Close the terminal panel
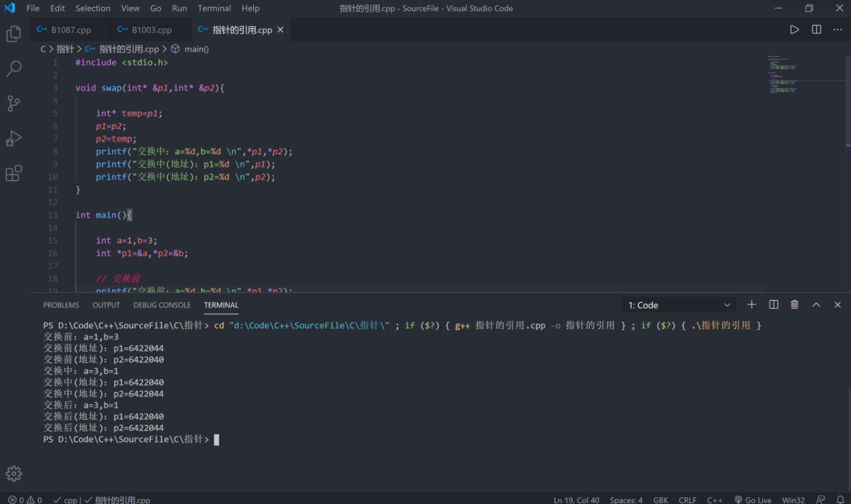851x504 pixels. (837, 304)
